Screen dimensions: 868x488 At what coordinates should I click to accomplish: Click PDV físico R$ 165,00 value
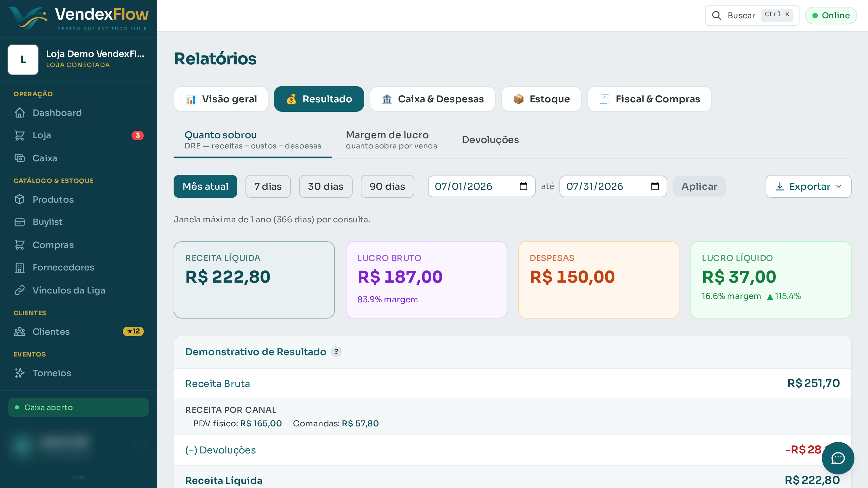click(x=261, y=424)
